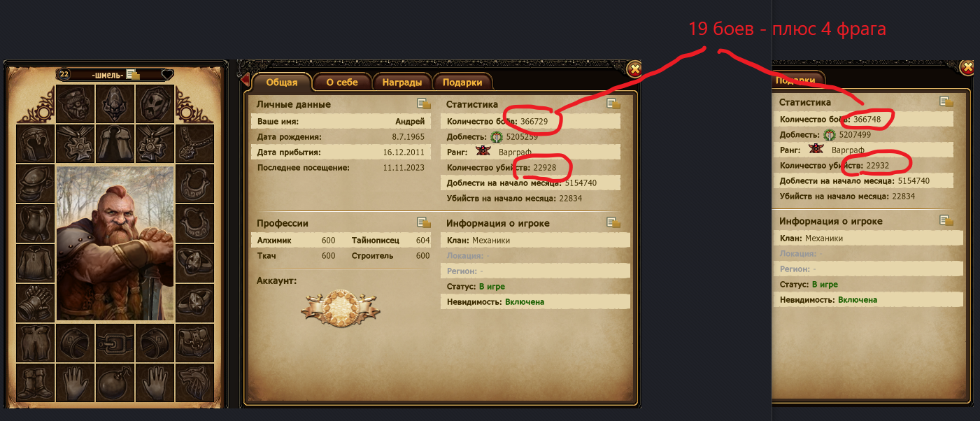Click copy icon in Профессии header
The width and height of the screenshot is (980, 421).
(423, 223)
